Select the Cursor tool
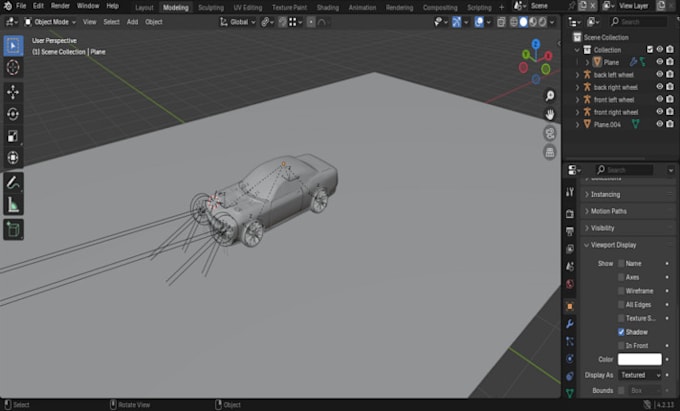 (x=13, y=68)
